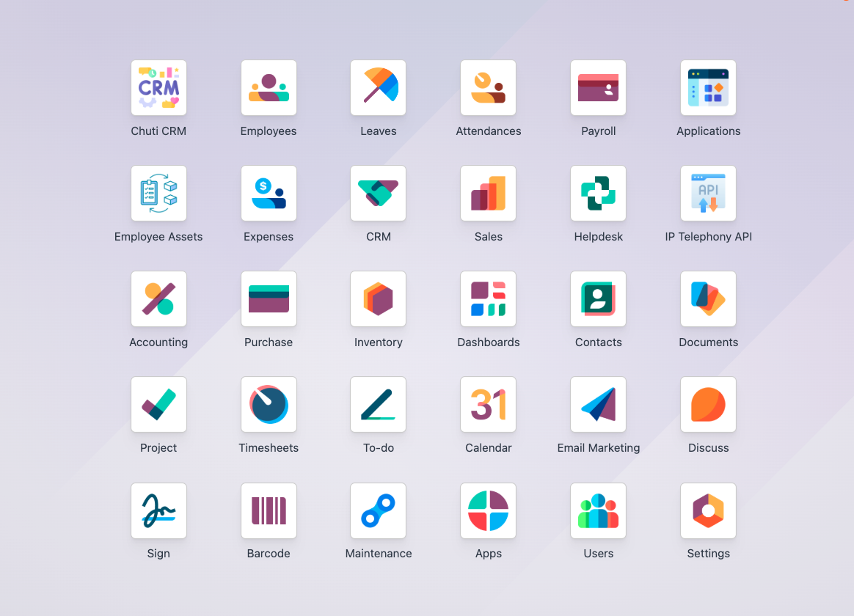854x616 pixels.
Task: Launch the Employees app
Action: tap(269, 87)
